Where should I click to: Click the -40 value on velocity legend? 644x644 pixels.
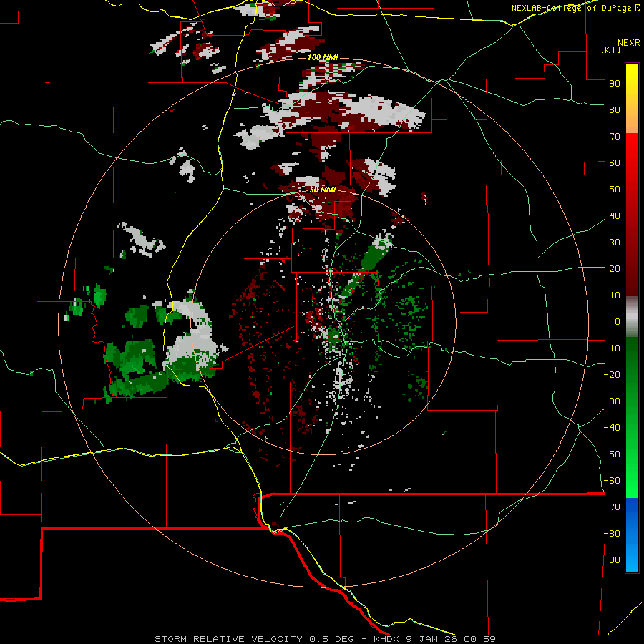(612, 428)
